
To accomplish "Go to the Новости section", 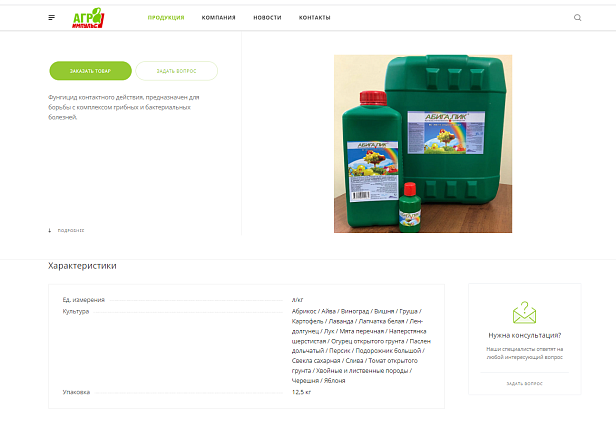I will pyautogui.click(x=267, y=18).
